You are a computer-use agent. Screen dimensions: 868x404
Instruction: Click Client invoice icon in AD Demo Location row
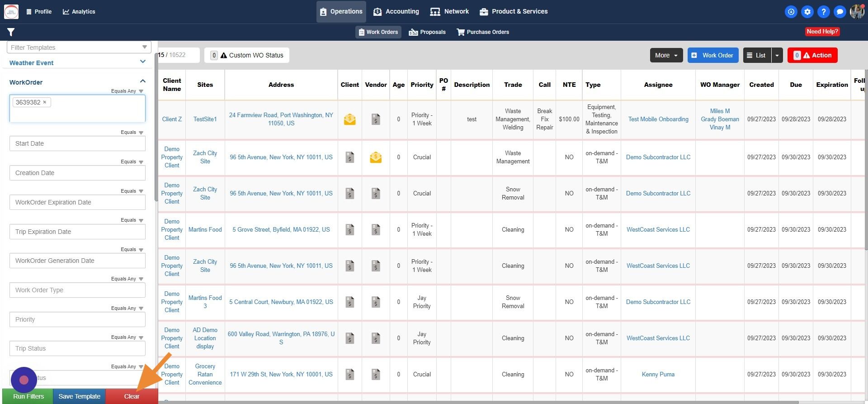(349, 338)
